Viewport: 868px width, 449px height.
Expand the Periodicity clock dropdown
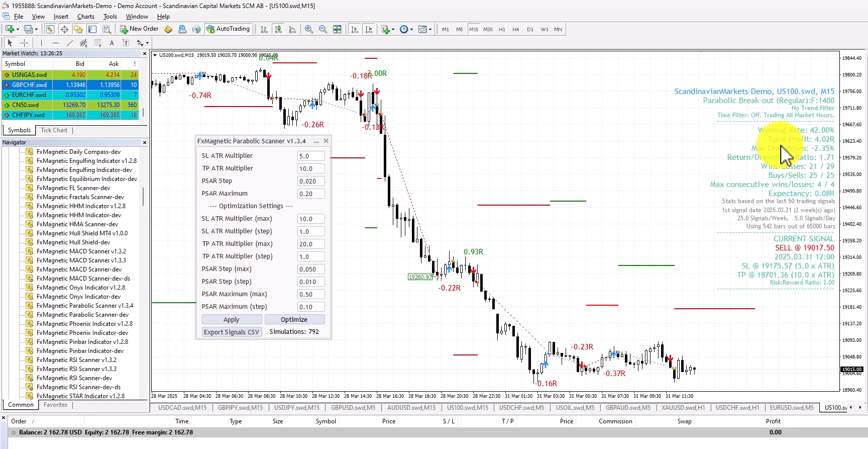(x=411, y=29)
